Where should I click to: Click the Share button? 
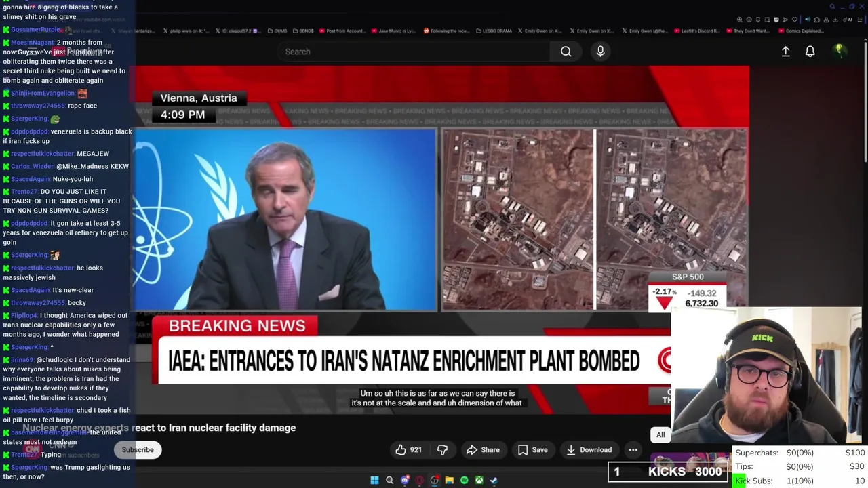pyautogui.click(x=483, y=450)
